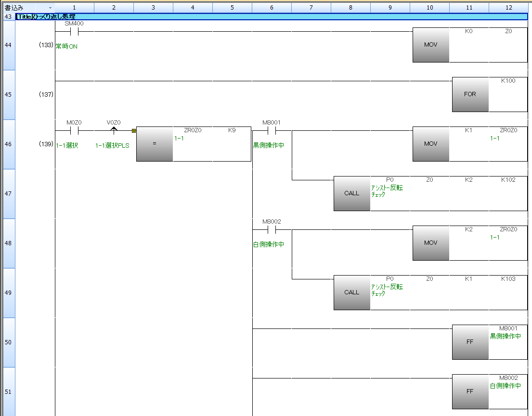Click the MOV block with K0 Z0
The height and width of the screenshot is (416, 532).
pos(430,45)
